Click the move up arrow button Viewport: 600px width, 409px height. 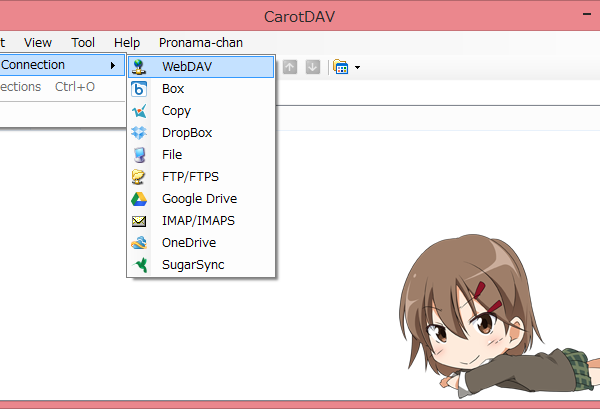(x=290, y=67)
